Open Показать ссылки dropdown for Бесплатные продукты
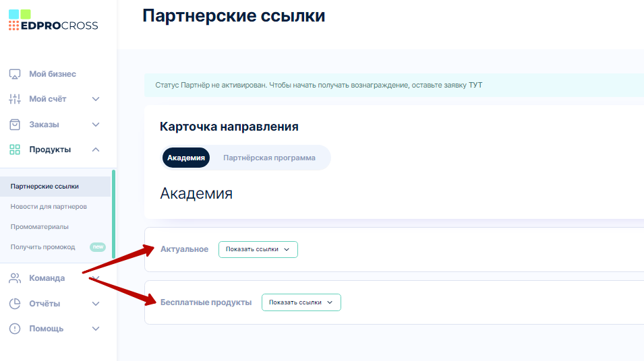 click(x=301, y=302)
